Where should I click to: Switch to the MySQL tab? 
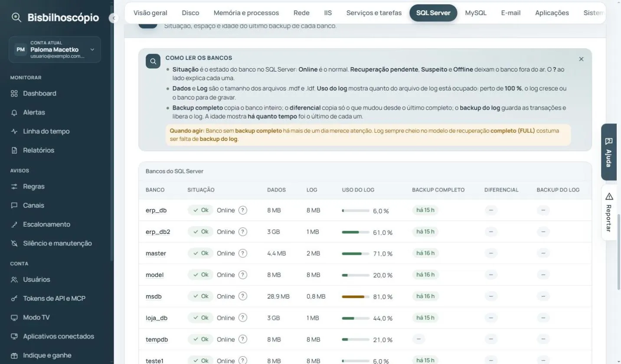coord(476,13)
